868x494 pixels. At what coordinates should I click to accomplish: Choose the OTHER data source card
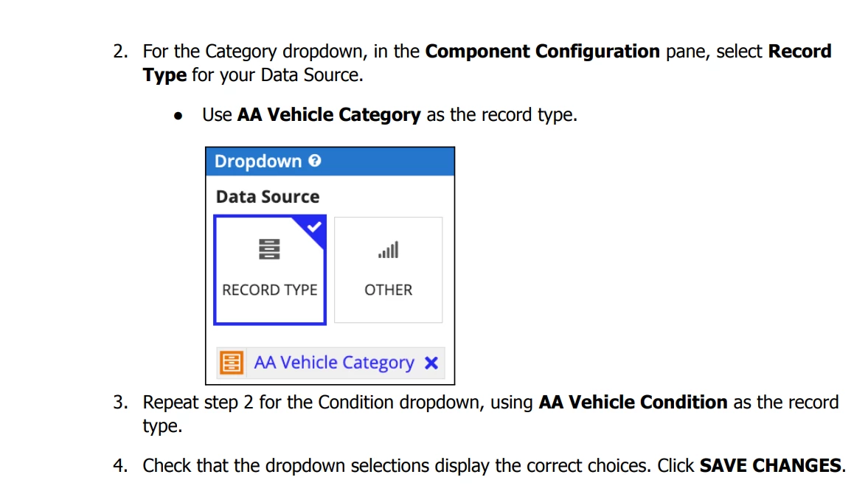point(388,270)
